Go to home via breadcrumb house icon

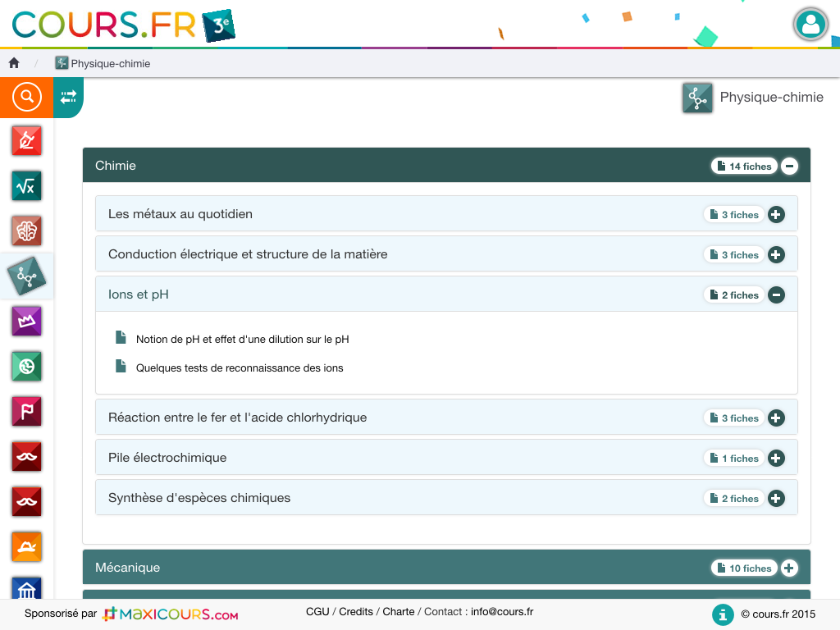pos(14,63)
